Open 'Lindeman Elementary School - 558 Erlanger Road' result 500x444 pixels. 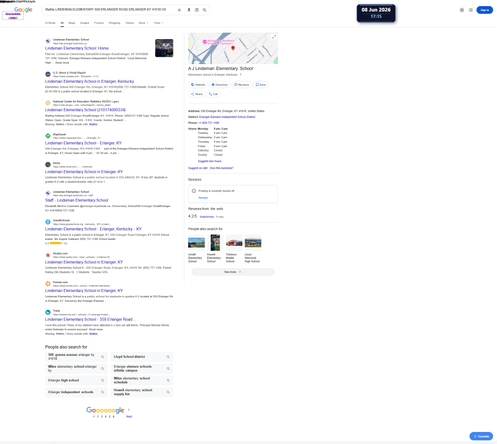pyautogui.click(x=89, y=319)
